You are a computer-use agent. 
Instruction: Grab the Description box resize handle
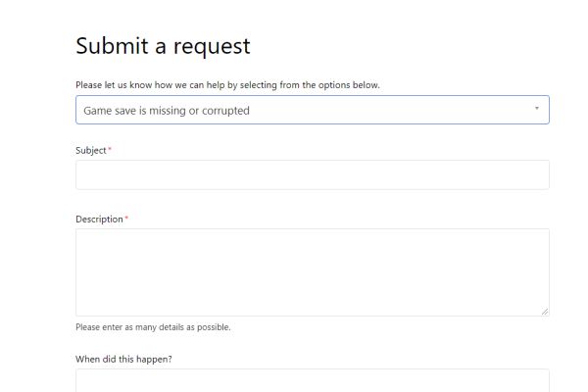point(544,311)
